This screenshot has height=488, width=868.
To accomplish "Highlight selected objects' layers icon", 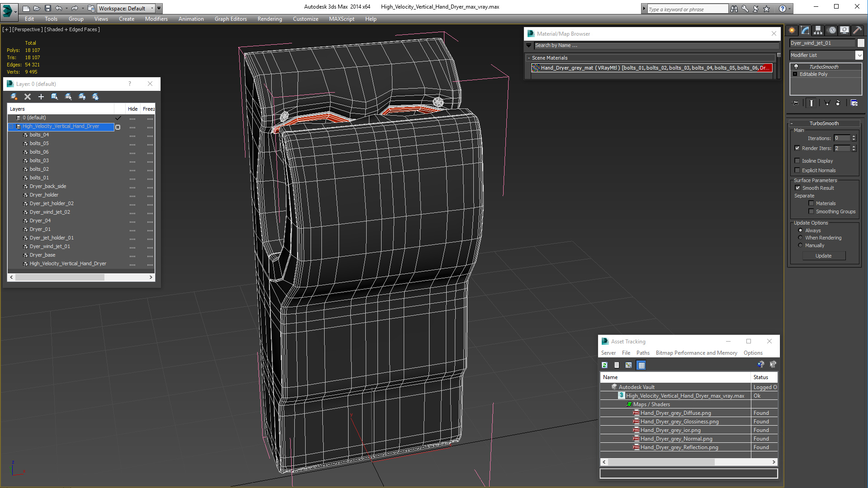I will [68, 97].
